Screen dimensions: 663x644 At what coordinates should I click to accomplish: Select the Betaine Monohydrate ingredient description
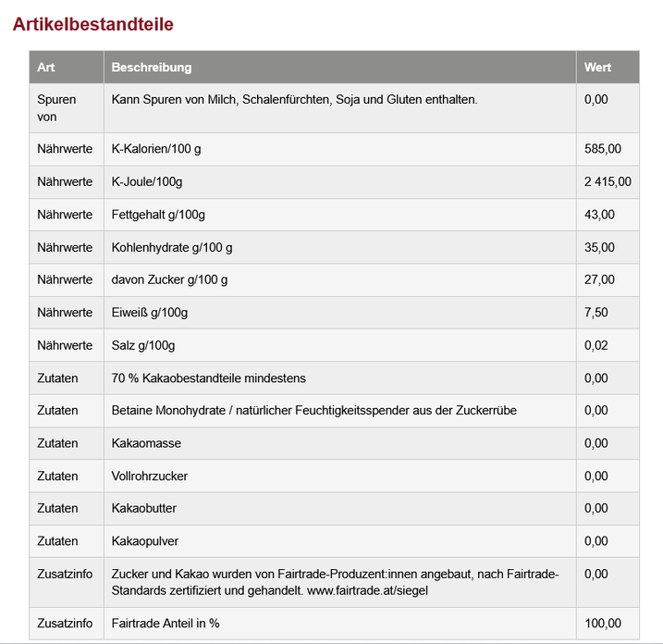tap(313, 410)
